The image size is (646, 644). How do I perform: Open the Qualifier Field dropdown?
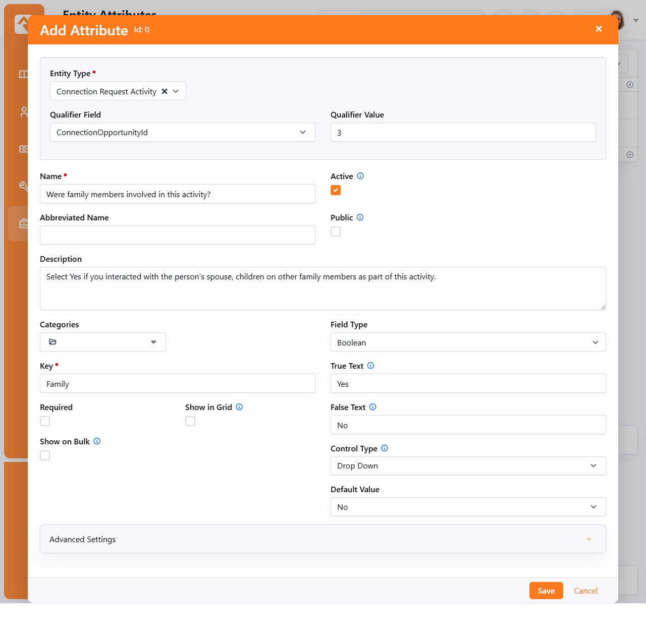182,132
